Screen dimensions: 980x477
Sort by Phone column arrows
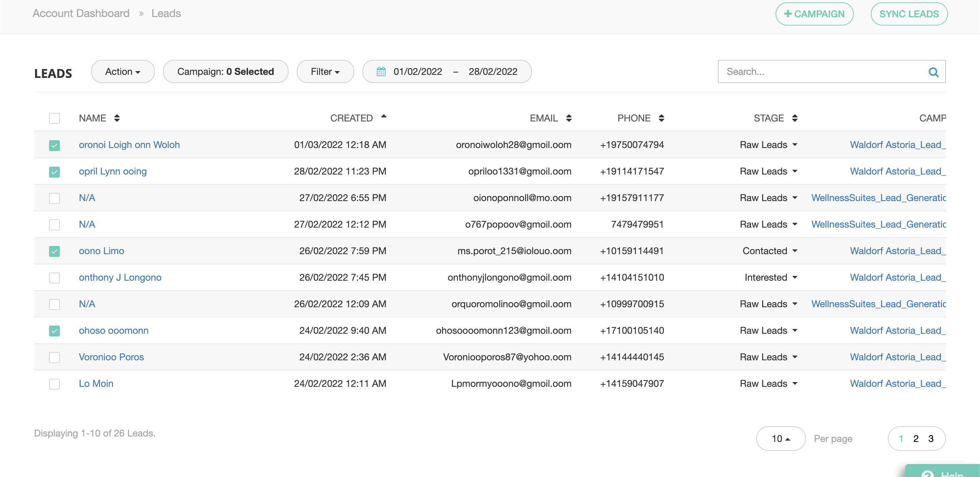(x=661, y=118)
